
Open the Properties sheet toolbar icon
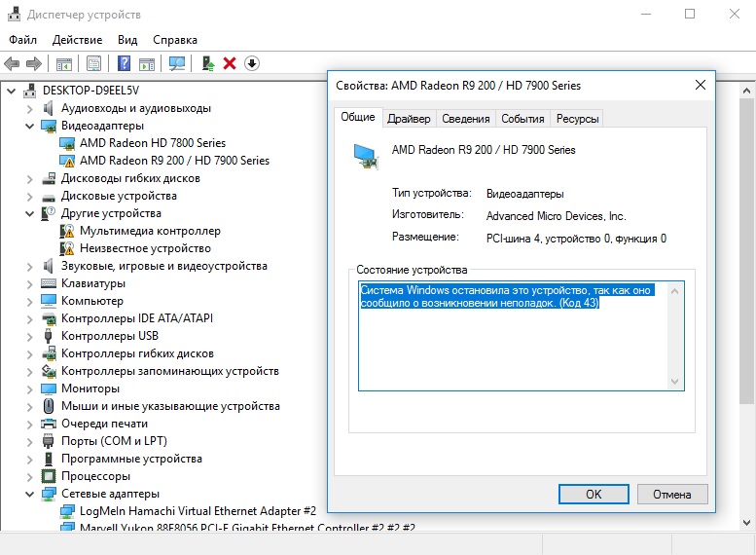point(93,63)
